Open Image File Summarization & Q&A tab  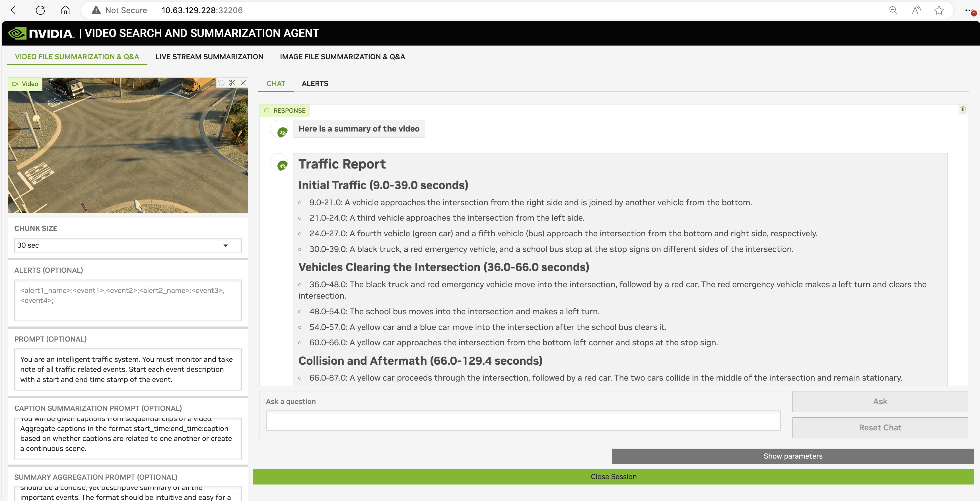pyautogui.click(x=342, y=57)
